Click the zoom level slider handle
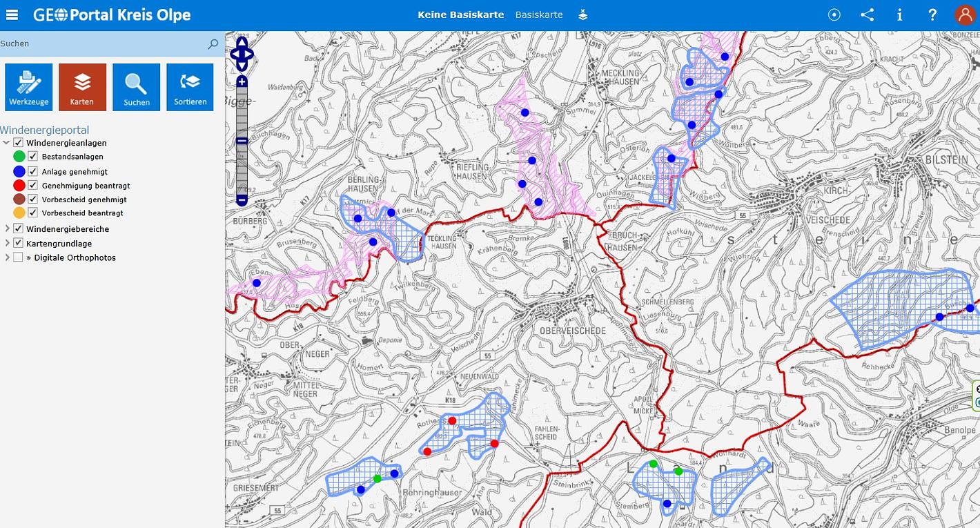The height and width of the screenshot is (528, 980). pyautogui.click(x=242, y=141)
